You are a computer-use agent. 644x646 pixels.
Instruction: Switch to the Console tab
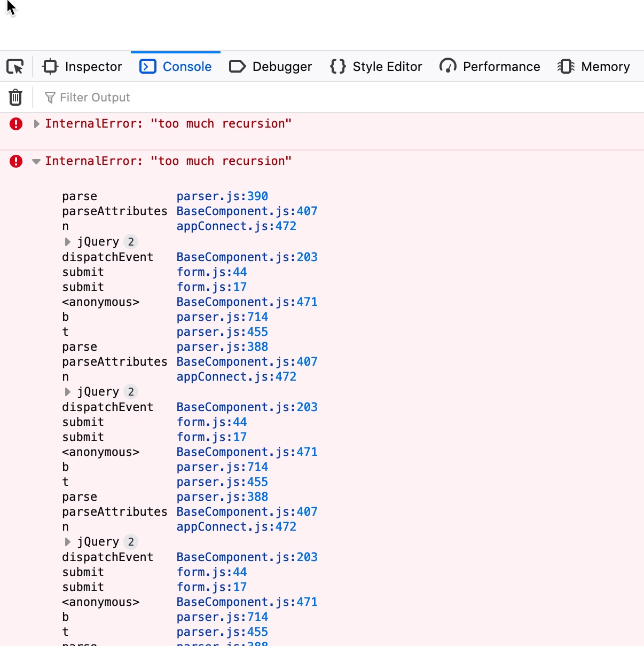coord(176,67)
